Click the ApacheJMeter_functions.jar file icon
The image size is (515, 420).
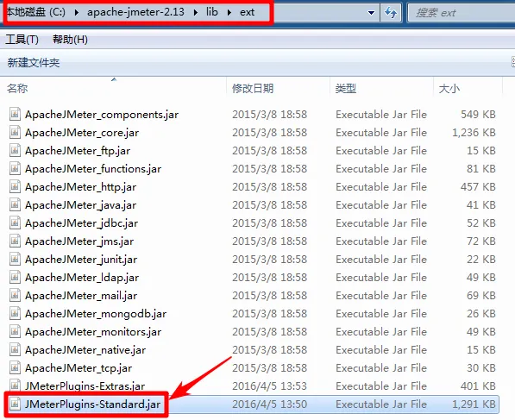pos(15,168)
